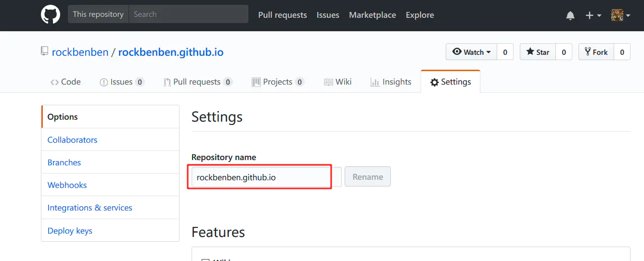Open the Projects tab

[x=277, y=82]
